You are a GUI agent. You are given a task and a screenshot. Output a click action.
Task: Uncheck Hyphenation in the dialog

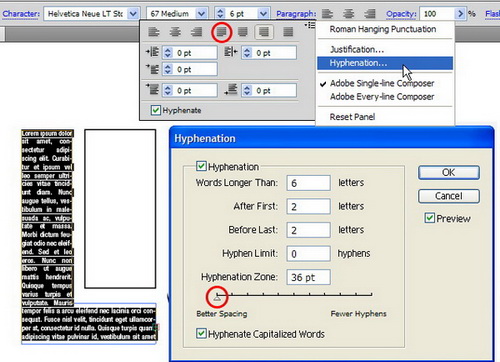point(201,166)
